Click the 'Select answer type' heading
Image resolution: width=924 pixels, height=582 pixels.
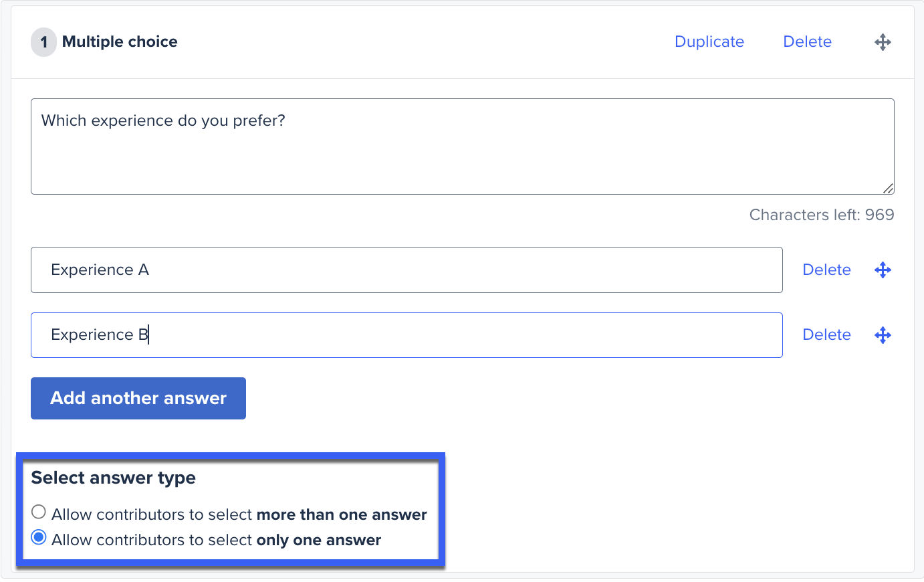point(113,478)
